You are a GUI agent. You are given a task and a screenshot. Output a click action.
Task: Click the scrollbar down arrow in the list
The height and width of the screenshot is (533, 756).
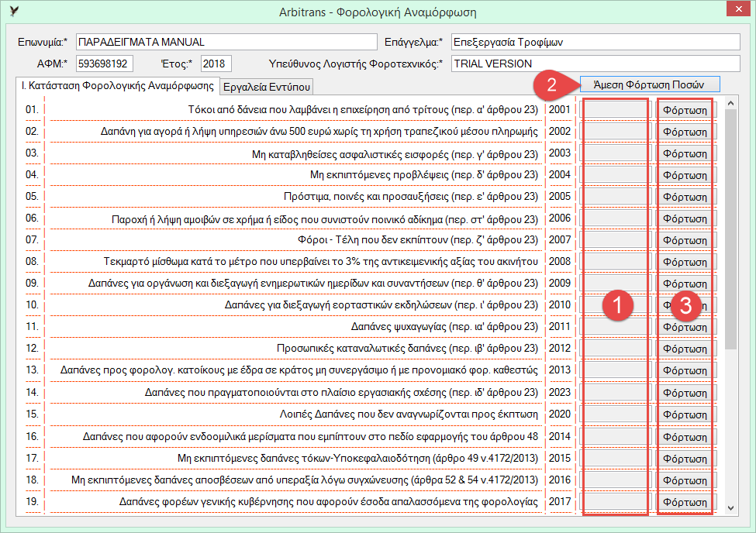pyautogui.click(x=730, y=508)
